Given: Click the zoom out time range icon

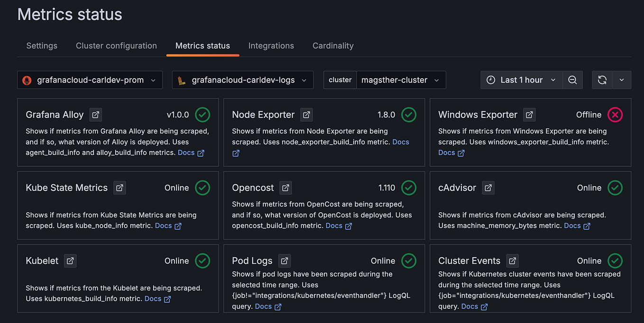Looking at the screenshot, I should [x=572, y=80].
